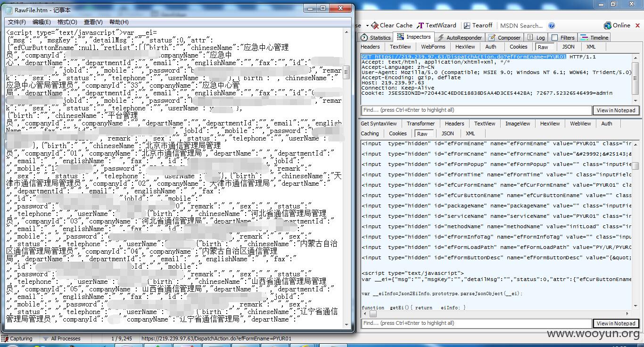Open the Get SyntaxView response tab
The image size is (644, 347).
tap(379, 124)
